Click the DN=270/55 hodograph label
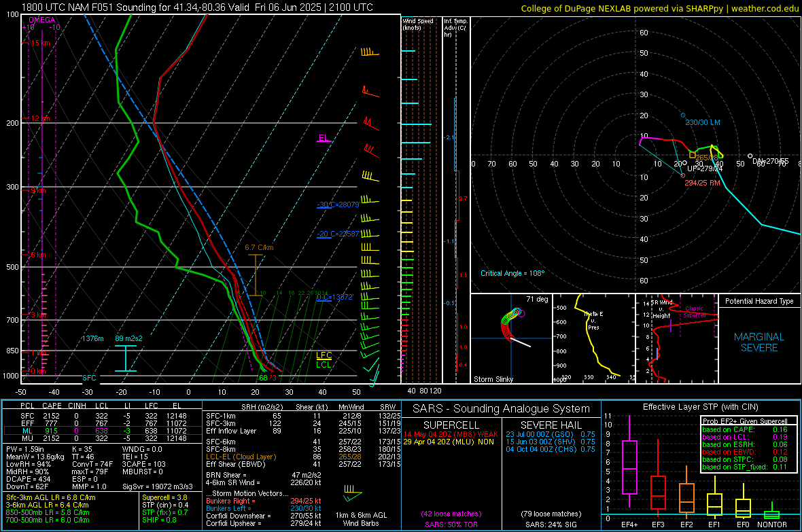Screen dimensions: 802x532 (x=770, y=160)
